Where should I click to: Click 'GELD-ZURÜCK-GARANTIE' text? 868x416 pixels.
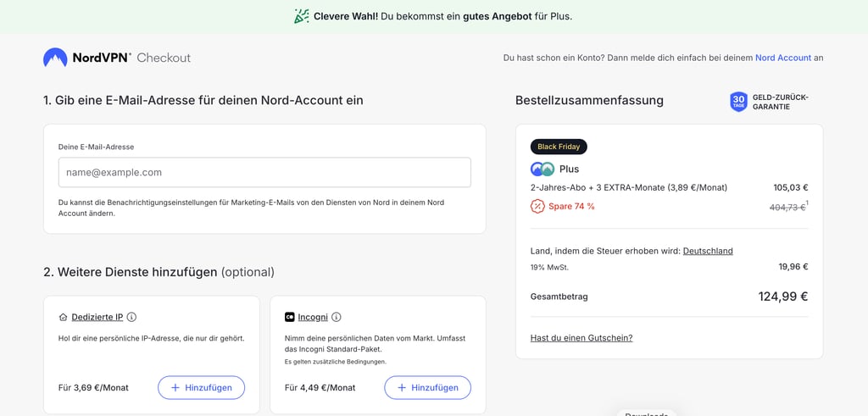coord(780,103)
